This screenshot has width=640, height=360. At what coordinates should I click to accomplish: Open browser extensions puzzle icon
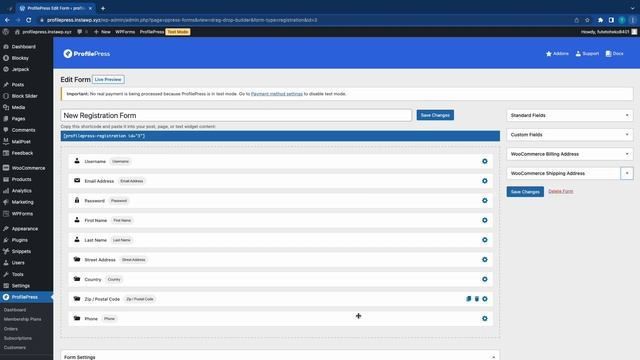[600, 20]
